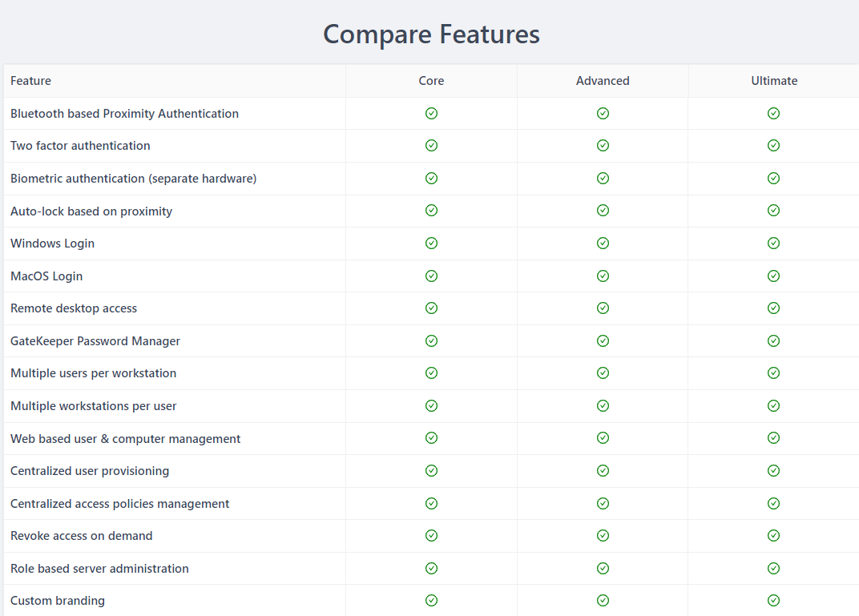Click the Core checkmark for GateKeeper Password Manager
The width and height of the screenshot is (859, 616).
pos(431,340)
